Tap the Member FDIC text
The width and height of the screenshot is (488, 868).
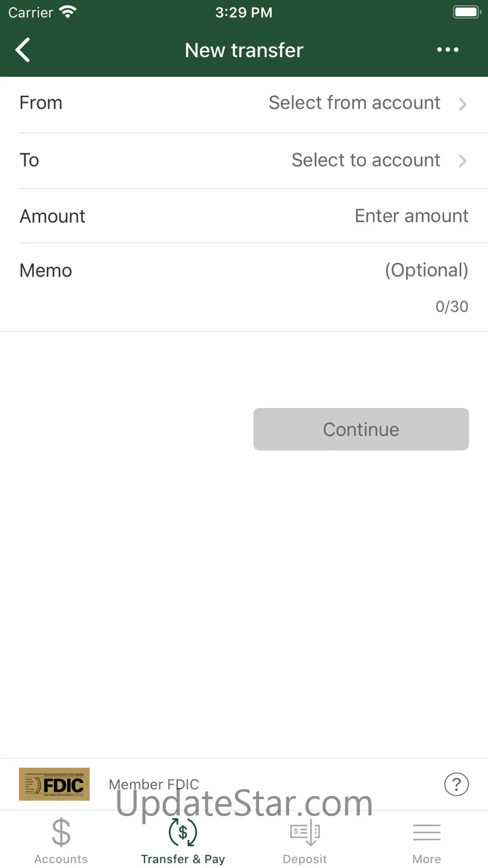[x=154, y=784]
